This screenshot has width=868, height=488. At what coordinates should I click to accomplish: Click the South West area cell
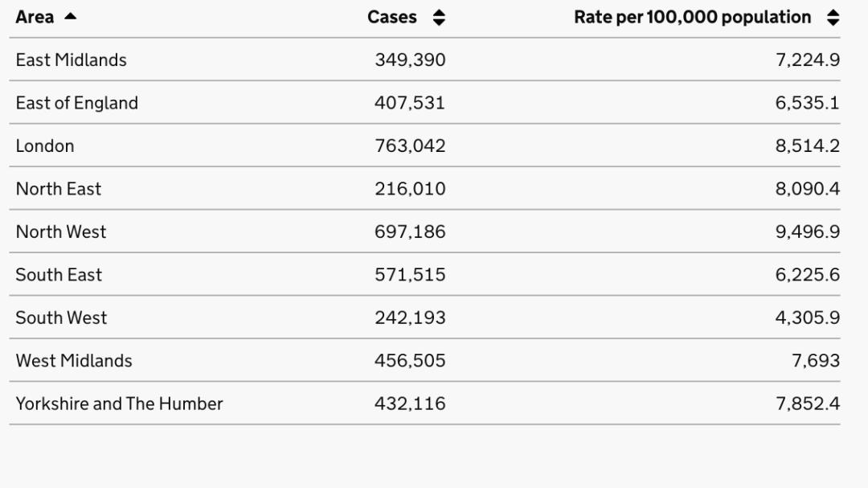point(61,318)
